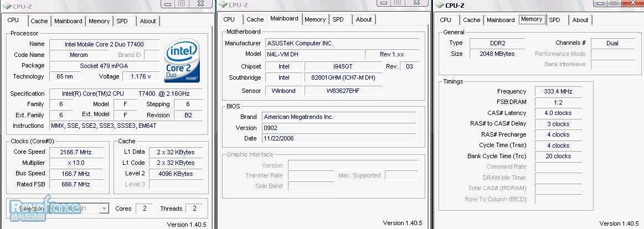Click the Cores count field
Viewport: 644px width, 229px height.
pos(144,209)
